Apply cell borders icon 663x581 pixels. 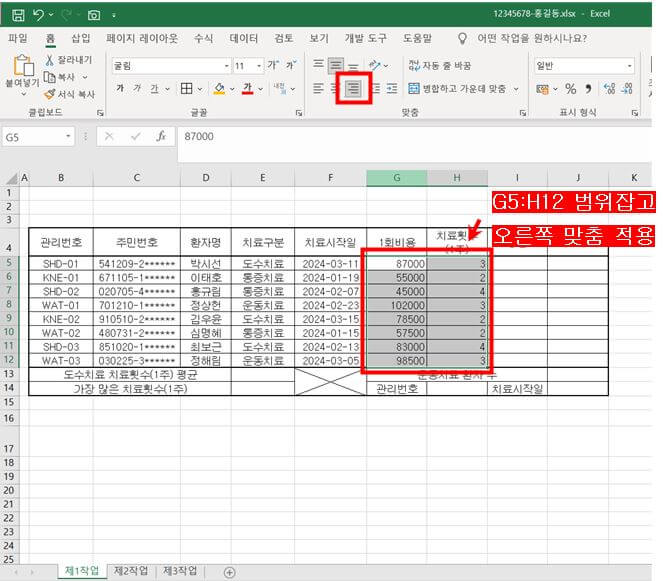pos(186,88)
